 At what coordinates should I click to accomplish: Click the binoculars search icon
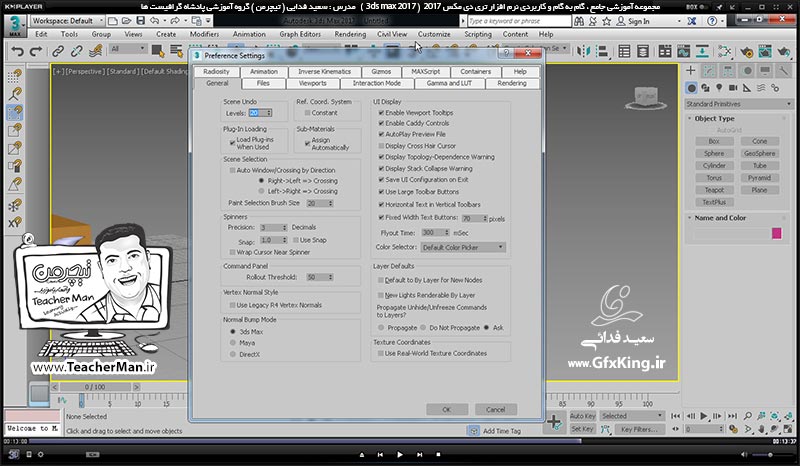(x=579, y=21)
